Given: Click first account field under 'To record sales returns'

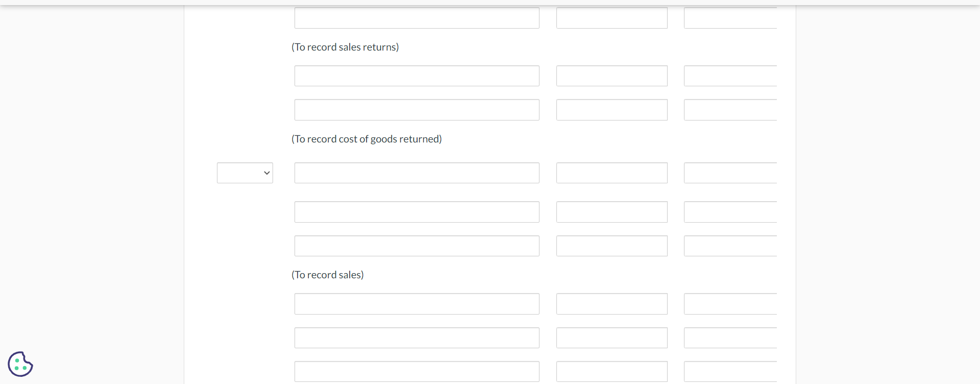Looking at the screenshot, I should (x=416, y=76).
